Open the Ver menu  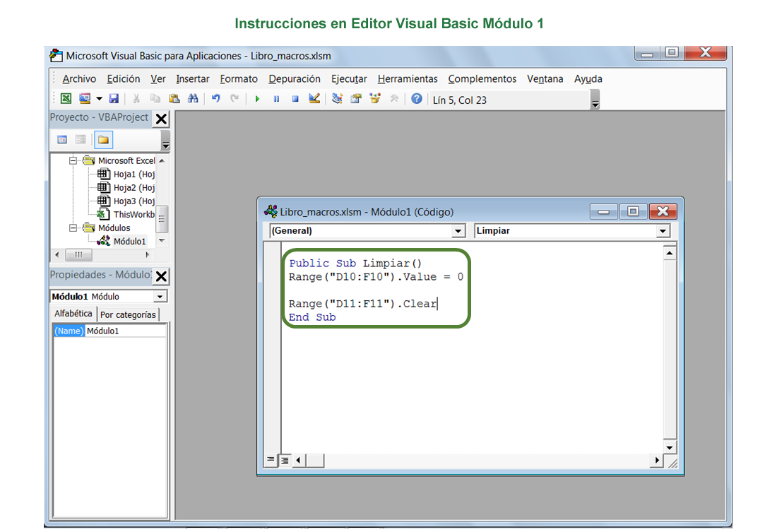tap(158, 79)
